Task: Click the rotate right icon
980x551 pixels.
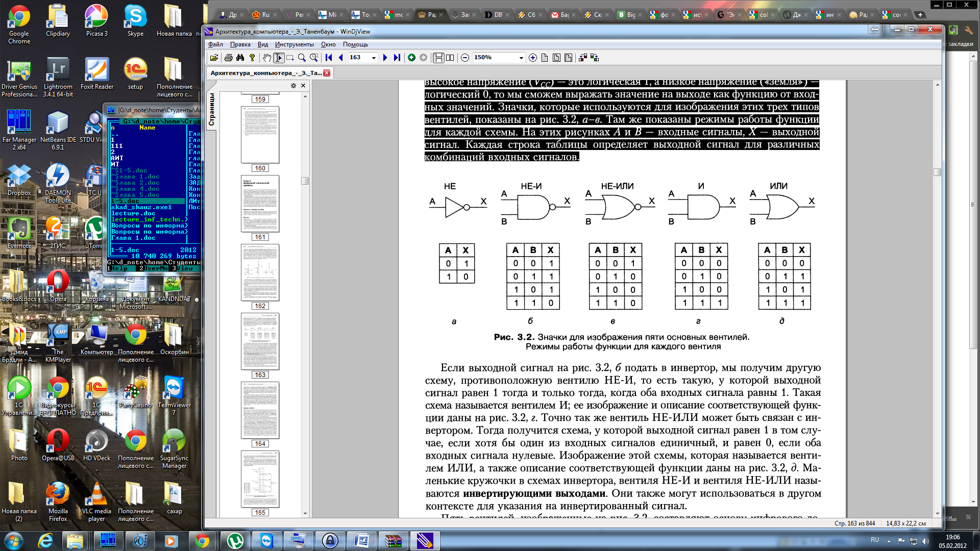Action: 595,58
